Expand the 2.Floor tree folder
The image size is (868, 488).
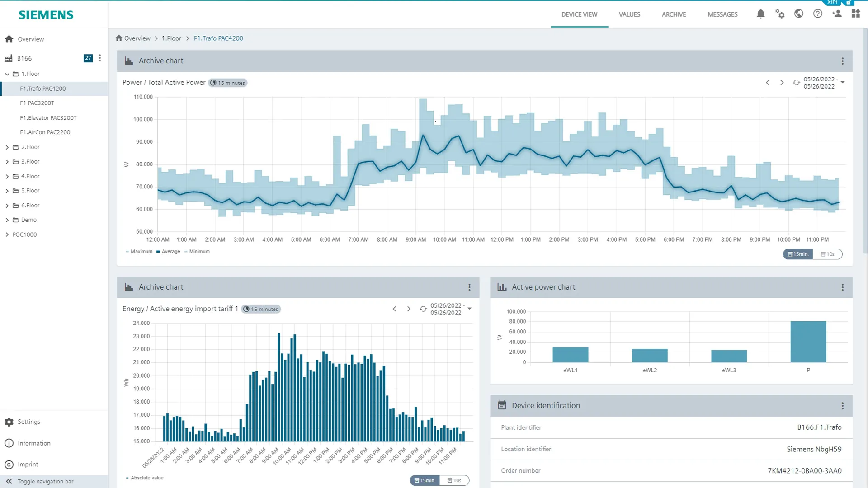click(x=7, y=147)
